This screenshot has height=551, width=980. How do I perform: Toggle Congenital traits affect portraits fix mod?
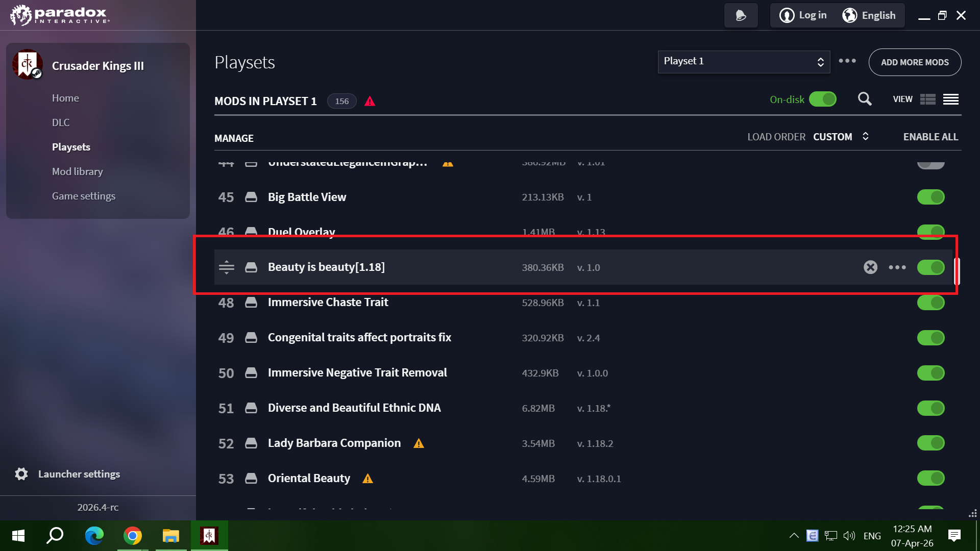931,338
